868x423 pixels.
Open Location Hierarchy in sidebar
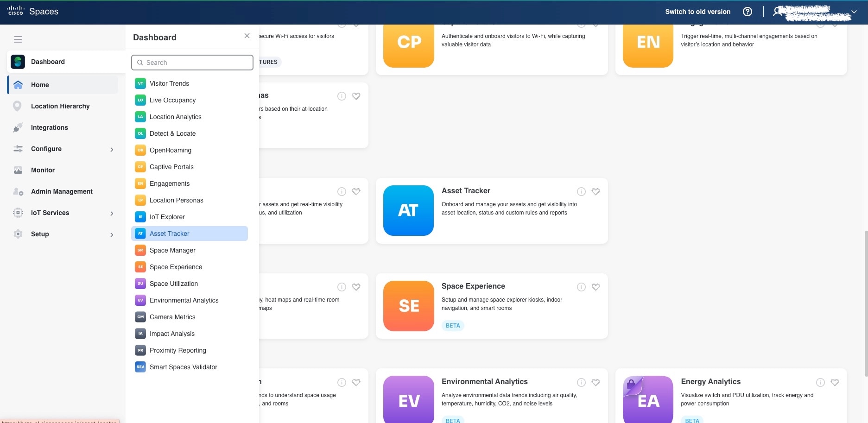60,106
